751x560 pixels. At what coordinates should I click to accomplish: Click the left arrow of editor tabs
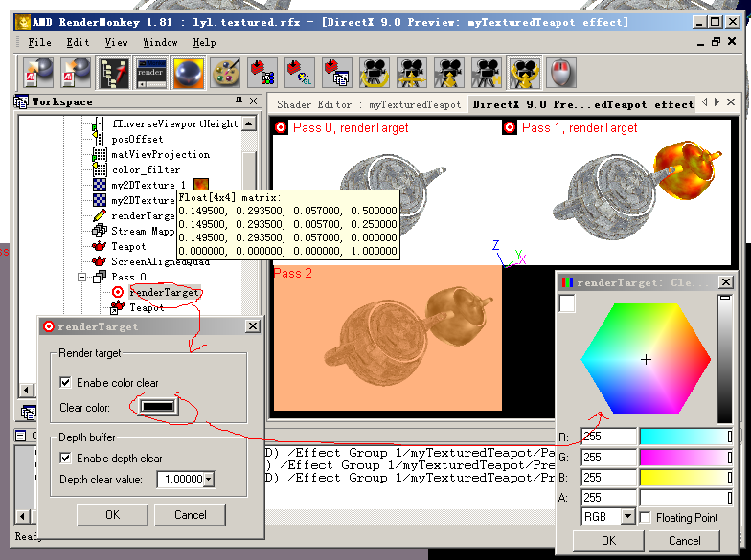click(705, 101)
